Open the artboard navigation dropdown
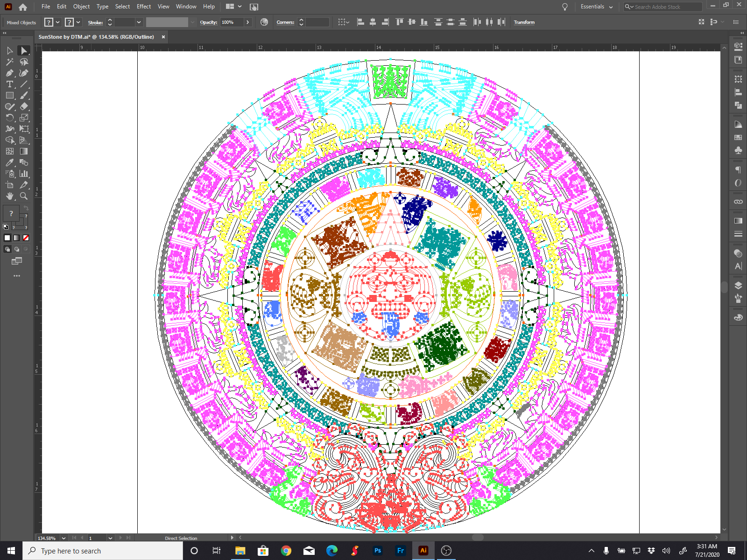The height and width of the screenshot is (560, 747). pos(110,538)
